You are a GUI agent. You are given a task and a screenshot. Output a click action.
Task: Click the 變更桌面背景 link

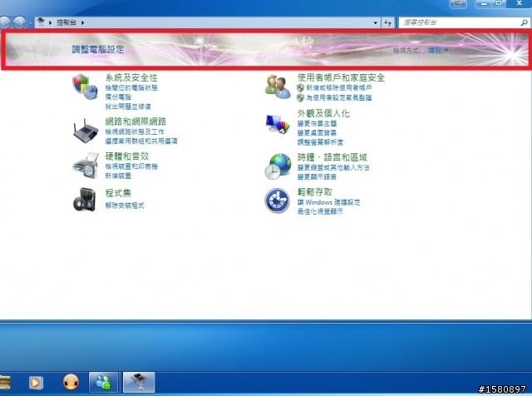(x=317, y=133)
